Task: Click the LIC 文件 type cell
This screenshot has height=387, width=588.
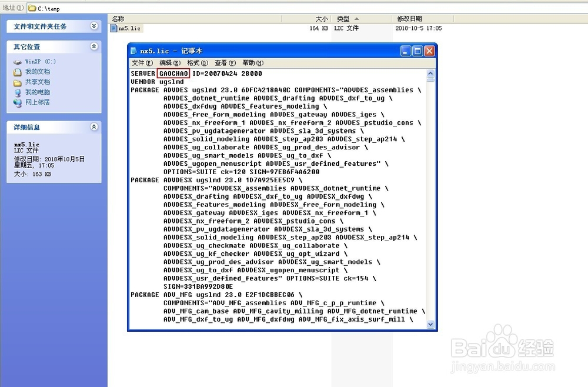Action: [346, 28]
